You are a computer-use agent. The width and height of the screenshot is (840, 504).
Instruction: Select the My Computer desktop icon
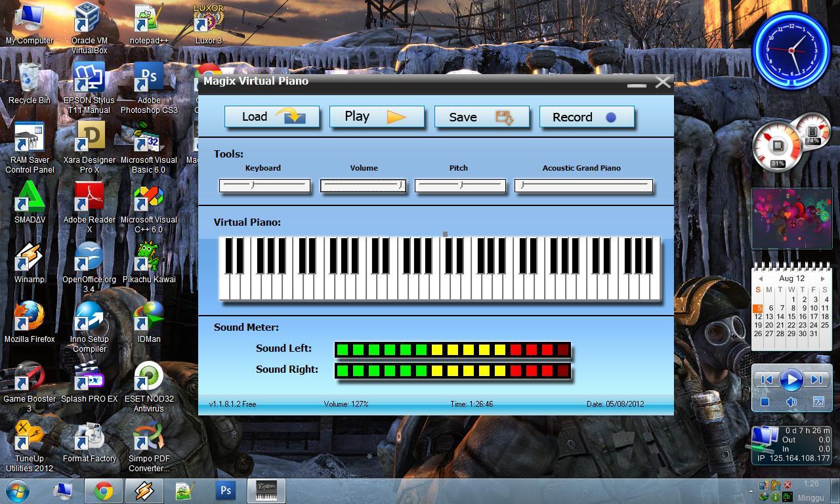click(29, 24)
